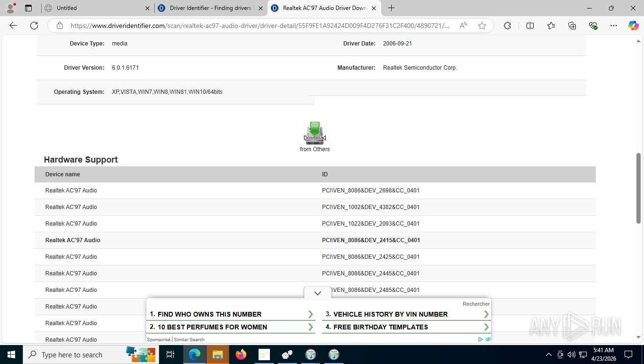Click the 'from Others' download label
This screenshot has height=364, width=644.
click(314, 149)
